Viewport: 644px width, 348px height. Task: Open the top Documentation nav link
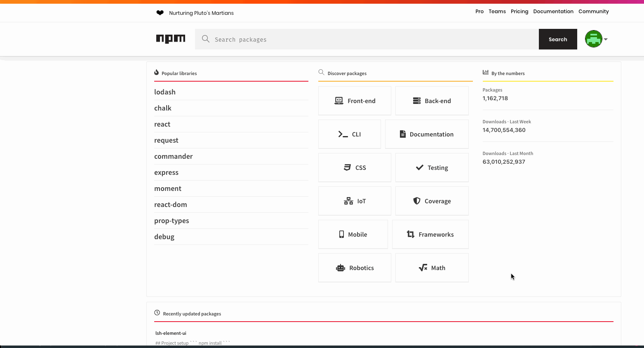(553, 12)
